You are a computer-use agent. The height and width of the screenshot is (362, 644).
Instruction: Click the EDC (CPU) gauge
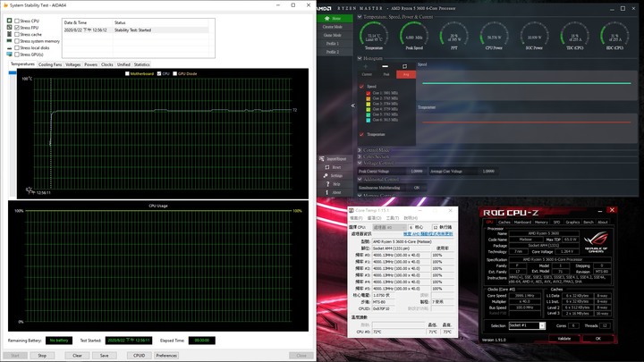click(x=614, y=35)
